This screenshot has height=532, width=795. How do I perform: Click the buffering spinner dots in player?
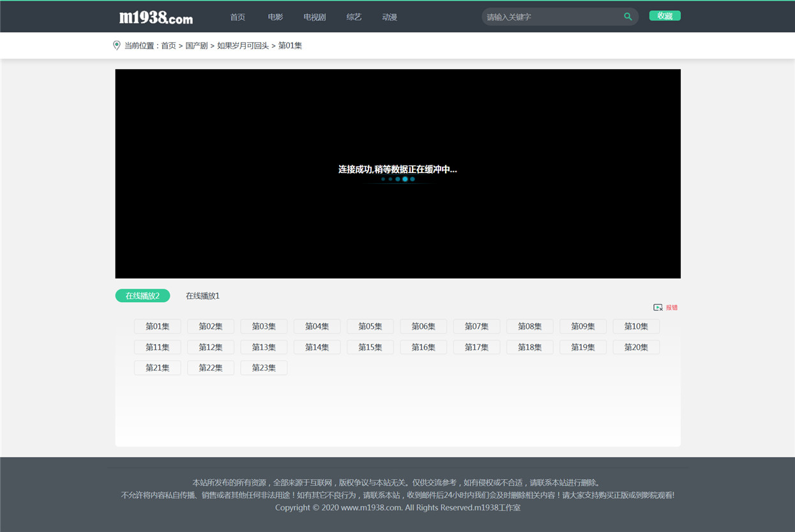(398, 179)
